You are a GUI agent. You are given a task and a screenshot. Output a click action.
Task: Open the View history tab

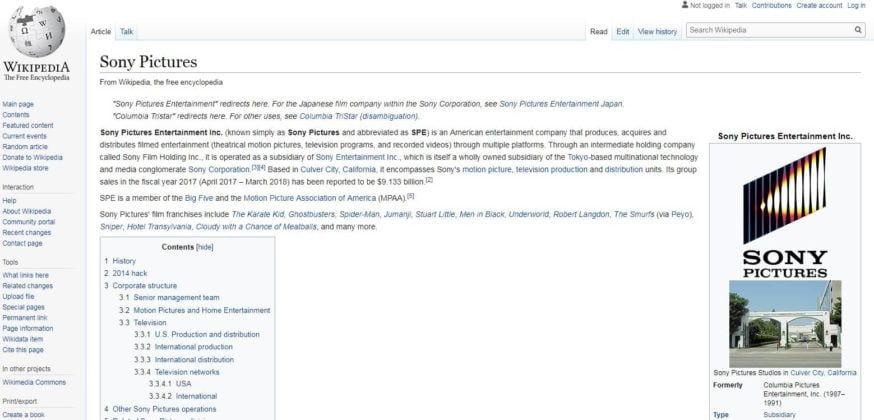pyautogui.click(x=657, y=32)
